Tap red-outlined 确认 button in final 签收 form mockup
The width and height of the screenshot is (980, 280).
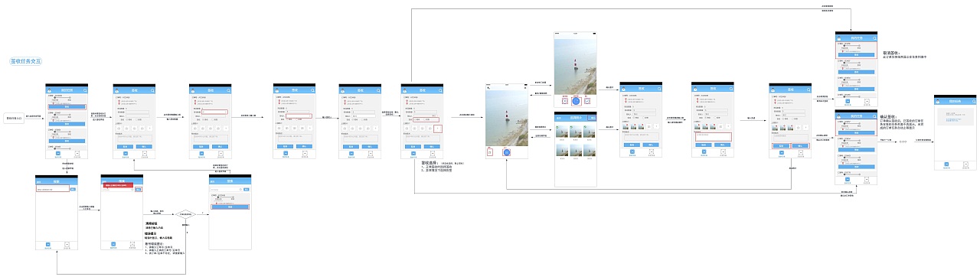click(x=799, y=145)
